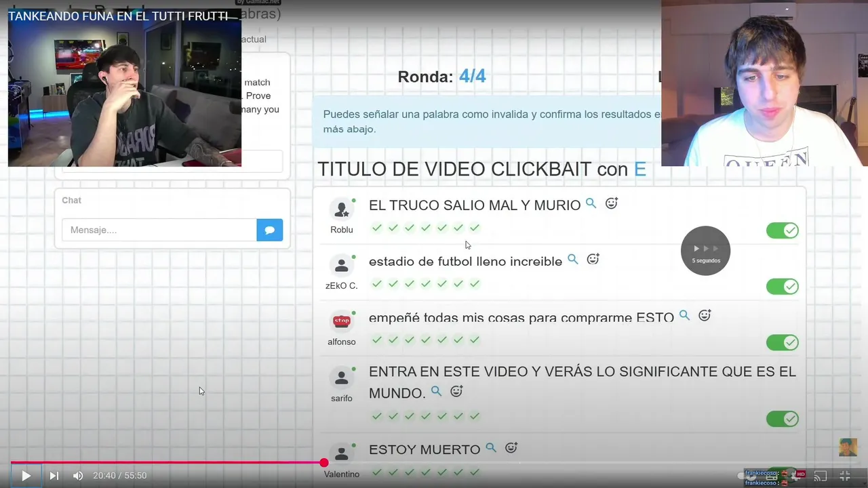Click the video time display 20:40 / 55:50
Viewport: 868px width, 488px height.
120,476
